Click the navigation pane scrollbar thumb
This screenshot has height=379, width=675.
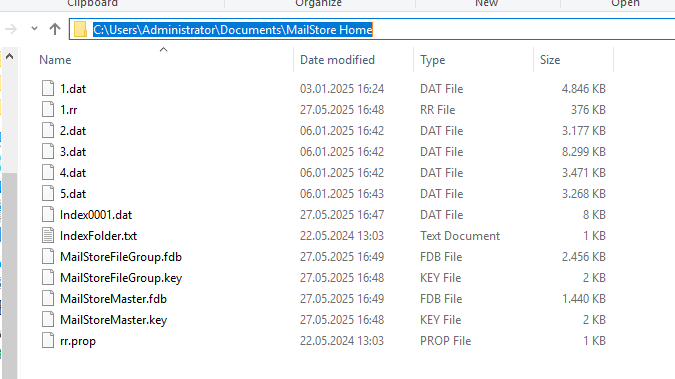coord(9,276)
